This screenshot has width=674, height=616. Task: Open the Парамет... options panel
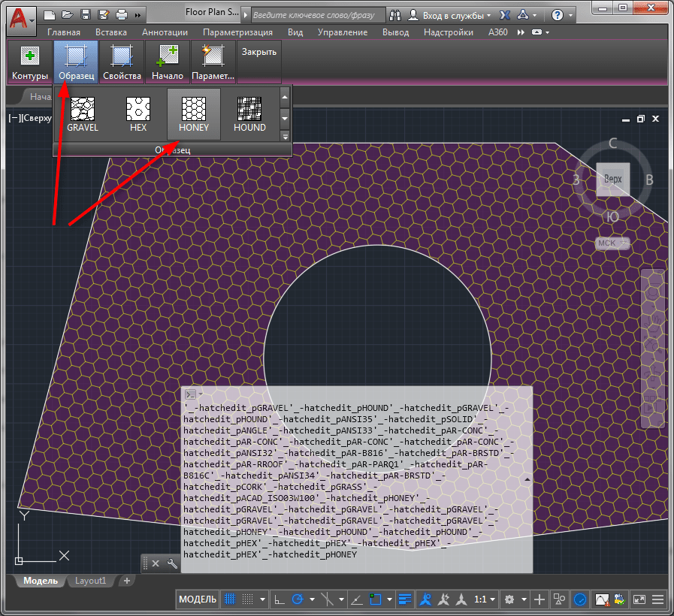[213, 62]
